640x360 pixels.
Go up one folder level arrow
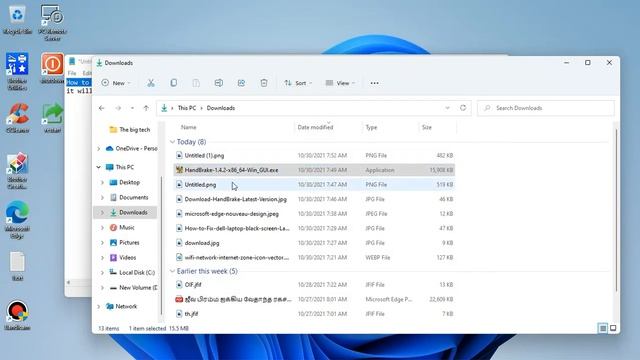point(146,108)
